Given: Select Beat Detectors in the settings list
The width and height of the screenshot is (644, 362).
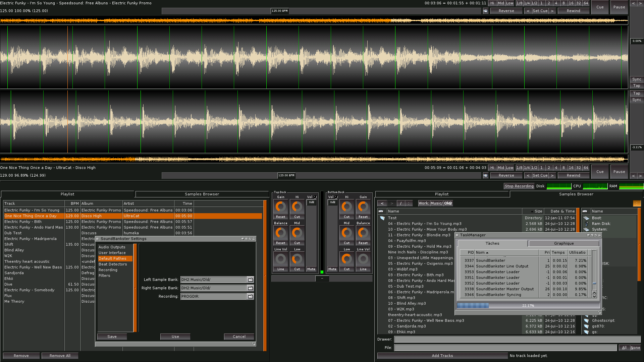Looking at the screenshot, I should (x=113, y=264).
